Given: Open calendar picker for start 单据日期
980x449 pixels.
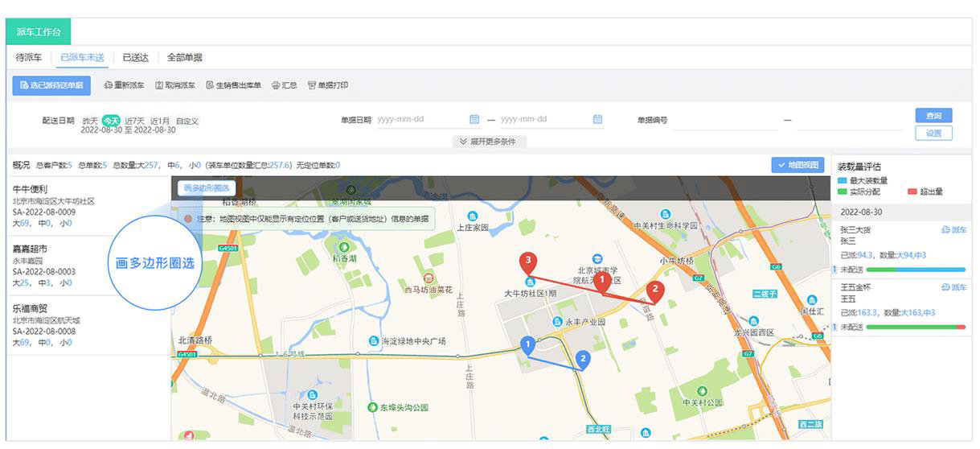Looking at the screenshot, I should 474,119.
